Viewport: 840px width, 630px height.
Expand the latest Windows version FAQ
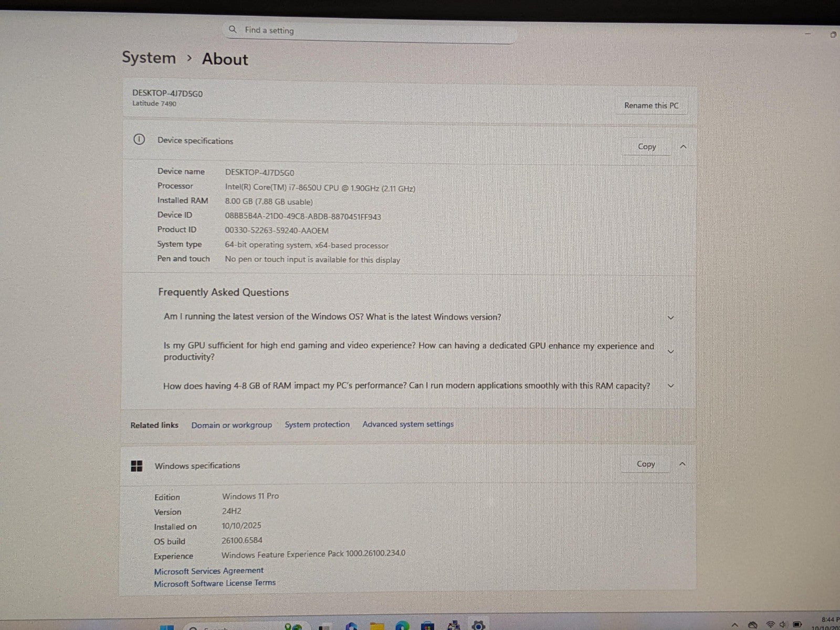pyautogui.click(x=670, y=318)
